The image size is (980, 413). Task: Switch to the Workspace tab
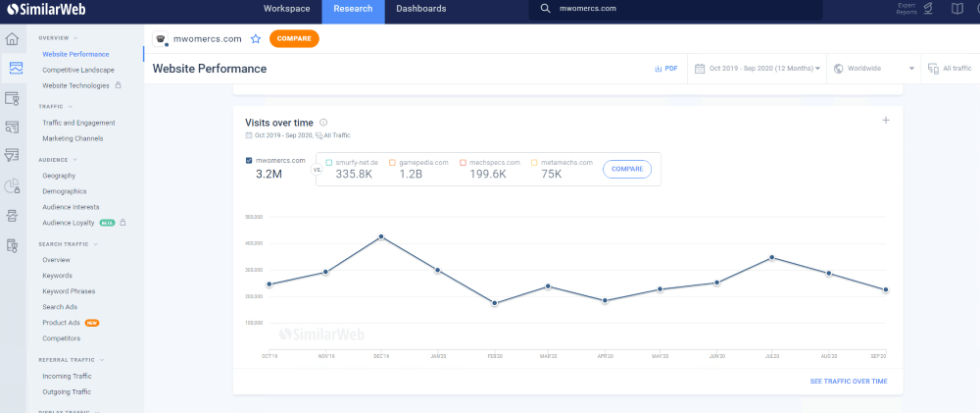[286, 9]
